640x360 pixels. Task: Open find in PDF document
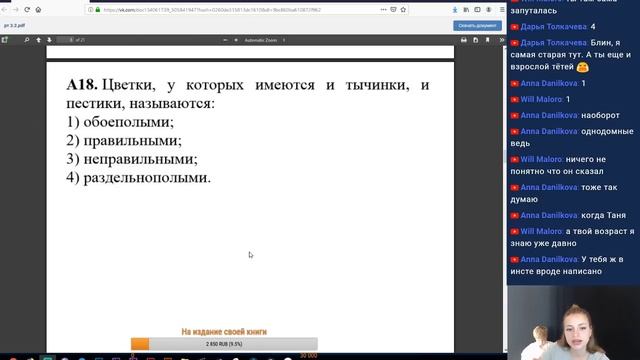(x=27, y=40)
